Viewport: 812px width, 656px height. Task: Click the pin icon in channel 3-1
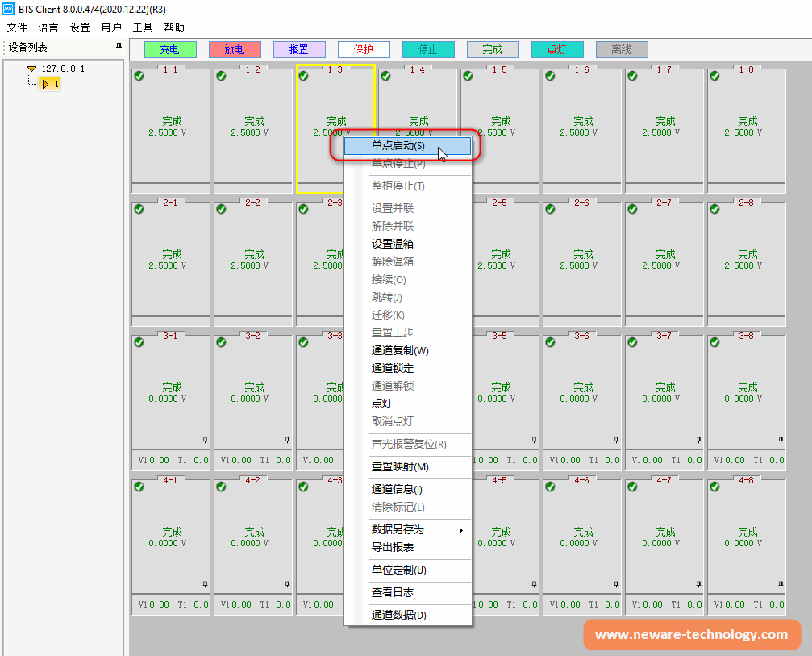click(205, 440)
